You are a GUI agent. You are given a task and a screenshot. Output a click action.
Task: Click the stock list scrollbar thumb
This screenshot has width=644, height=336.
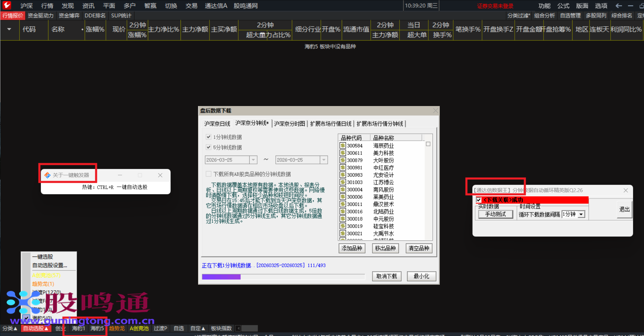pyautogui.click(x=428, y=144)
